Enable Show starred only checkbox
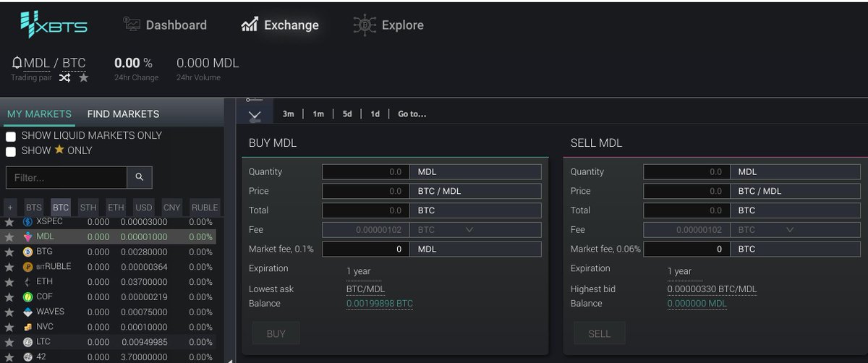Viewport: 868px width, 363px height. (11, 151)
